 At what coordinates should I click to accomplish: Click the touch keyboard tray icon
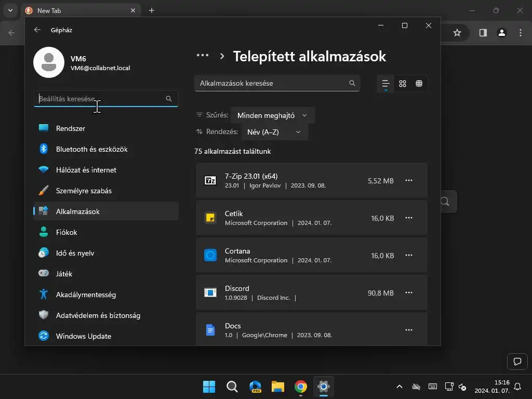pos(433,387)
